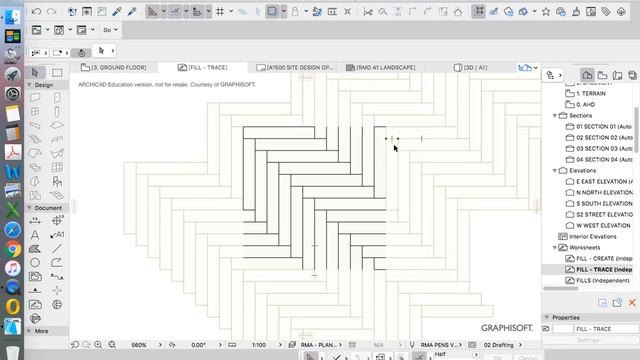Image resolution: width=640 pixels, height=360 pixels.
Task: Open trace reference dropdown arrow
Action: (x=284, y=11)
